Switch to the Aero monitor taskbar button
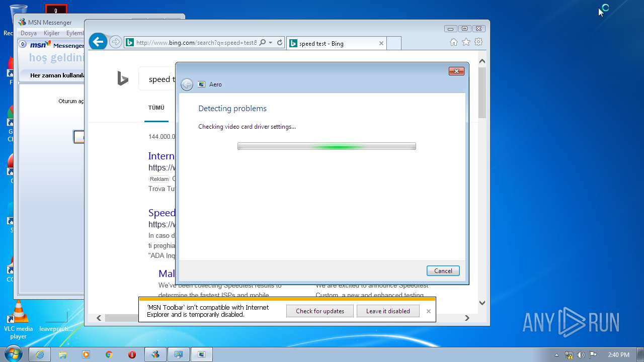 pos(202,354)
